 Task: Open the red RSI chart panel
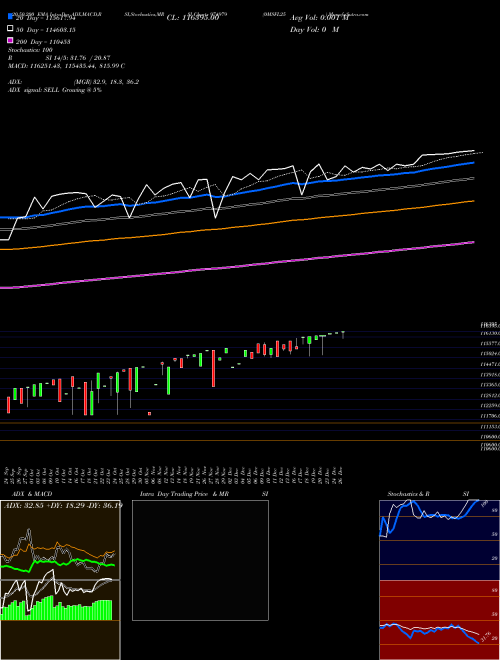pyautogui.click(x=439, y=620)
